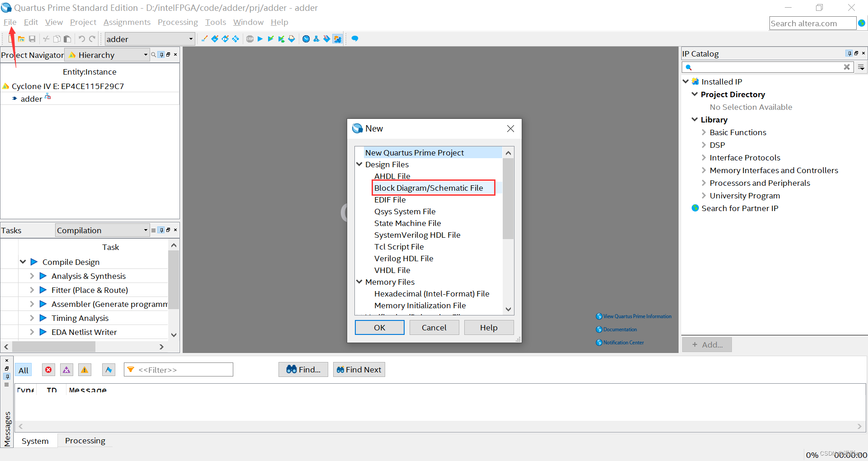Start Analysis & Synthesis checkmark-play icon
The height and width of the screenshot is (461, 868).
click(270, 39)
